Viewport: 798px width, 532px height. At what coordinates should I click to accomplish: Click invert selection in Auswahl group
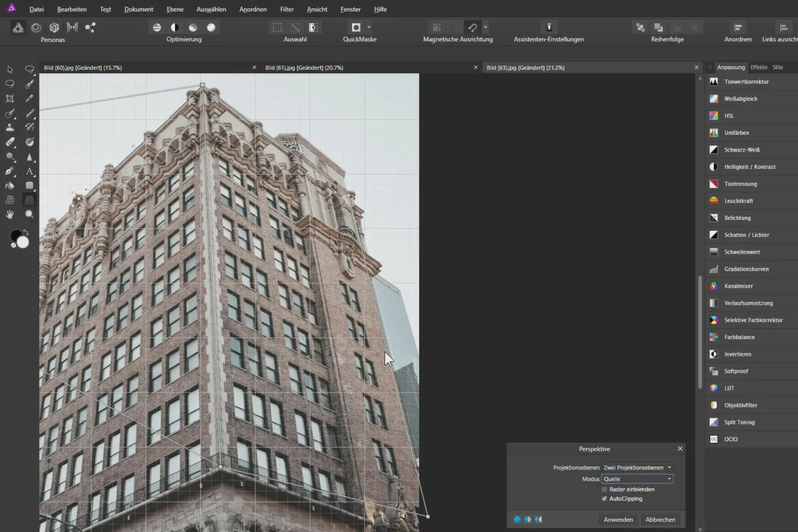pos(313,27)
